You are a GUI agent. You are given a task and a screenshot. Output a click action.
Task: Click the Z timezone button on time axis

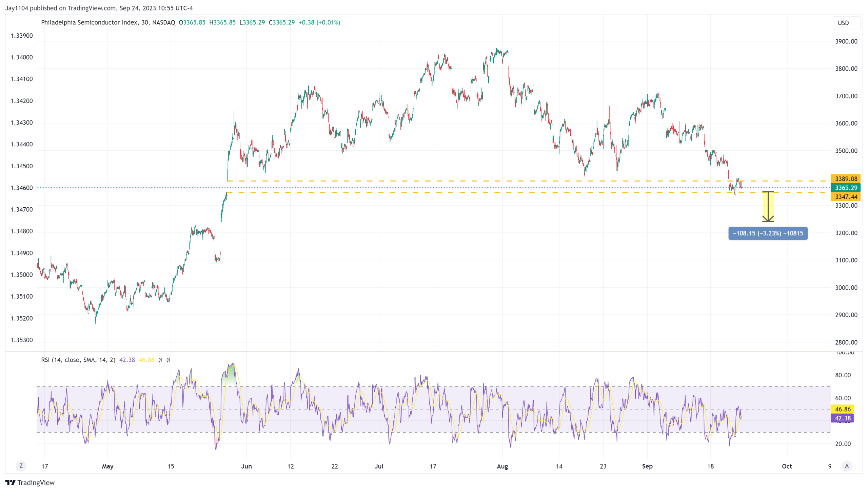[x=21, y=466]
